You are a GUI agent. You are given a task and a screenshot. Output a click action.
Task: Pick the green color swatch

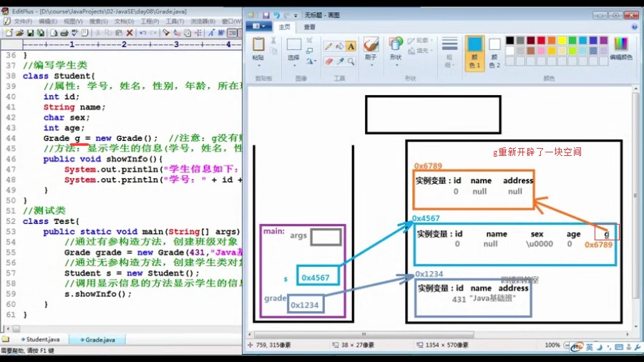tap(572, 40)
